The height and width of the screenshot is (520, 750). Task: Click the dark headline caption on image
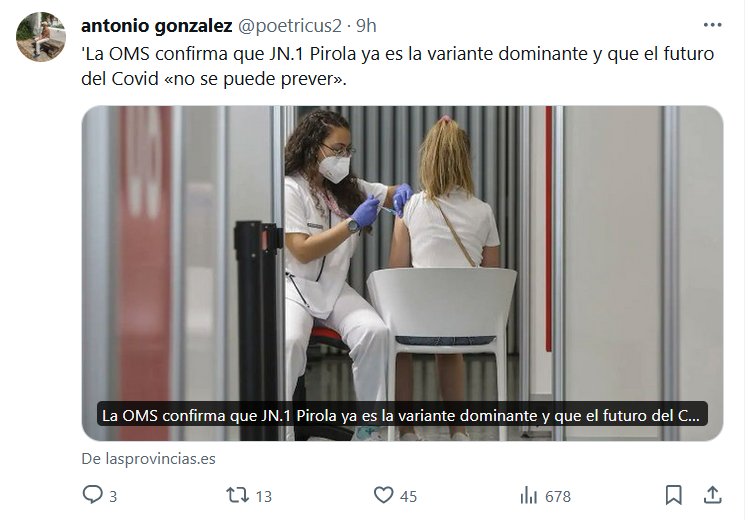pyautogui.click(x=402, y=415)
